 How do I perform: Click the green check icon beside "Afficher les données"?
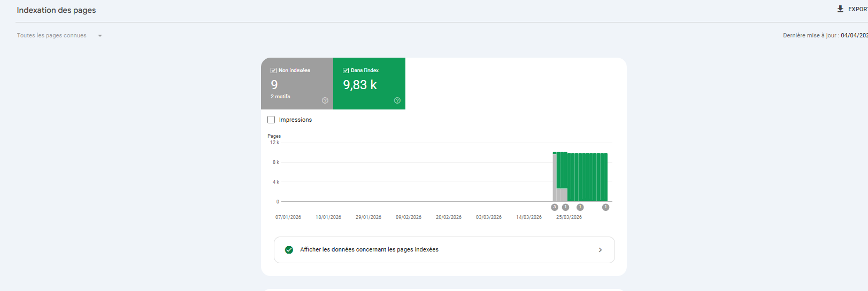click(x=289, y=250)
